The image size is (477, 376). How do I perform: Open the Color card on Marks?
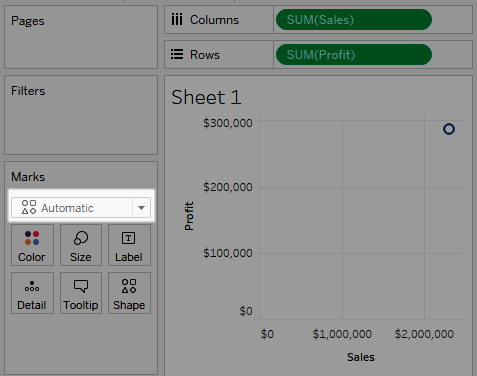tap(32, 245)
